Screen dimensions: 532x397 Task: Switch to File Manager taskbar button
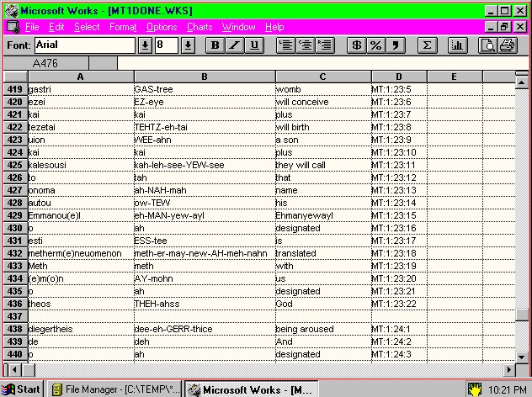pyautogui.click(x=114, y=389)
